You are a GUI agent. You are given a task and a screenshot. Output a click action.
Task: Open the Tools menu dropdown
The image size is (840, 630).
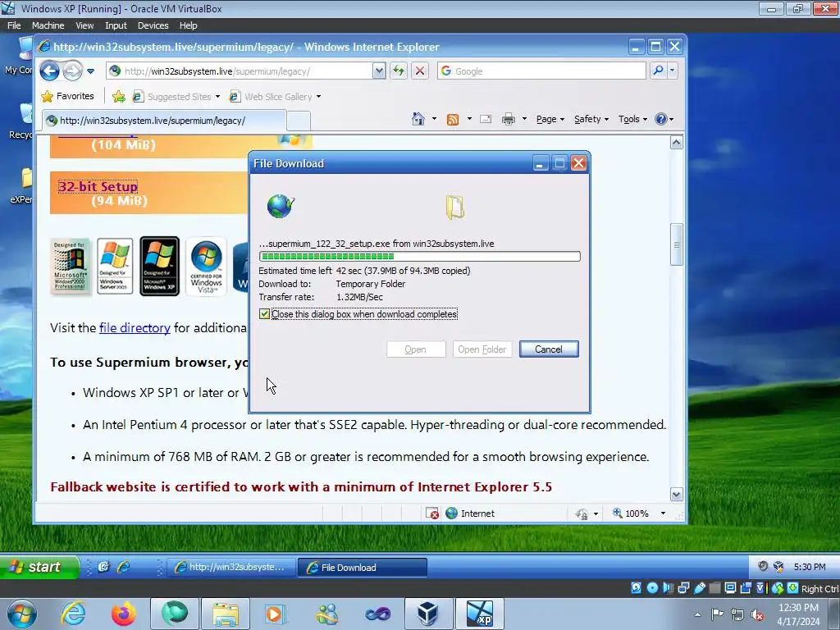pos(632,119)
